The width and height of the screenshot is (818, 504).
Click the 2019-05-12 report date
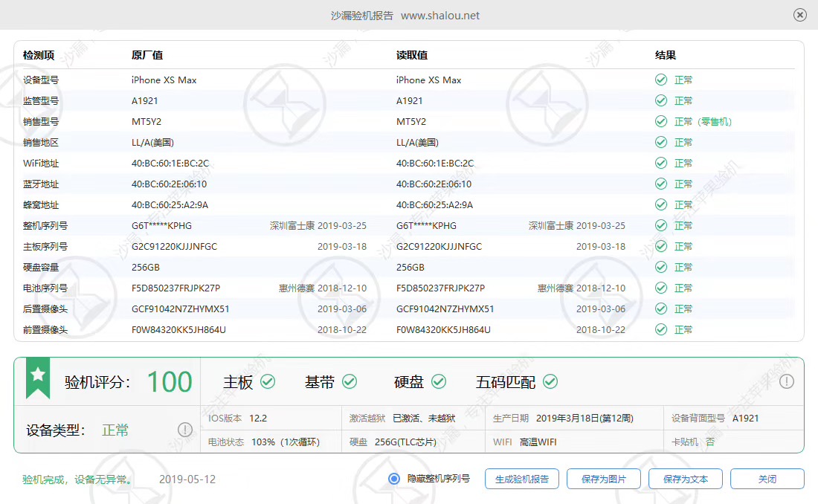tap(187, 479)
